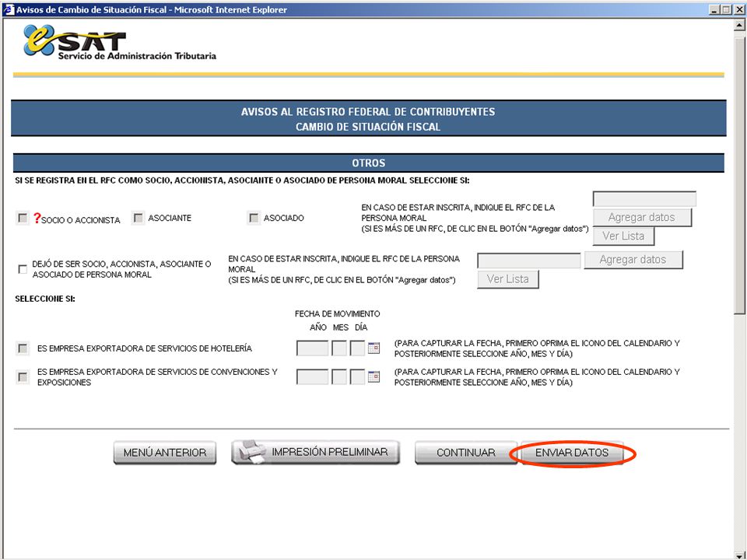Click Año field for Convenciones date
This screenshot has width=747, height=560.
pos(312,376)
